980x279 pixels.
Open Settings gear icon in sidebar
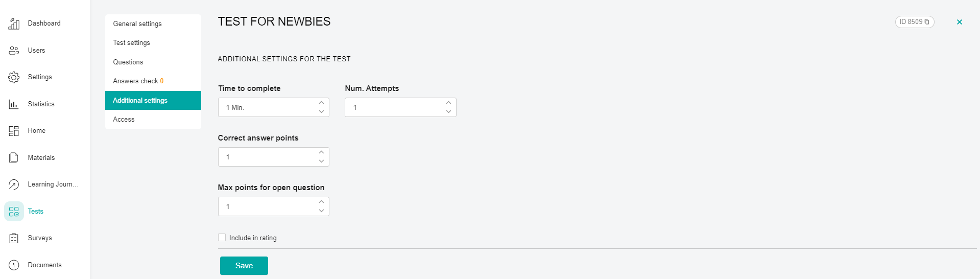[x=14, y=77]
